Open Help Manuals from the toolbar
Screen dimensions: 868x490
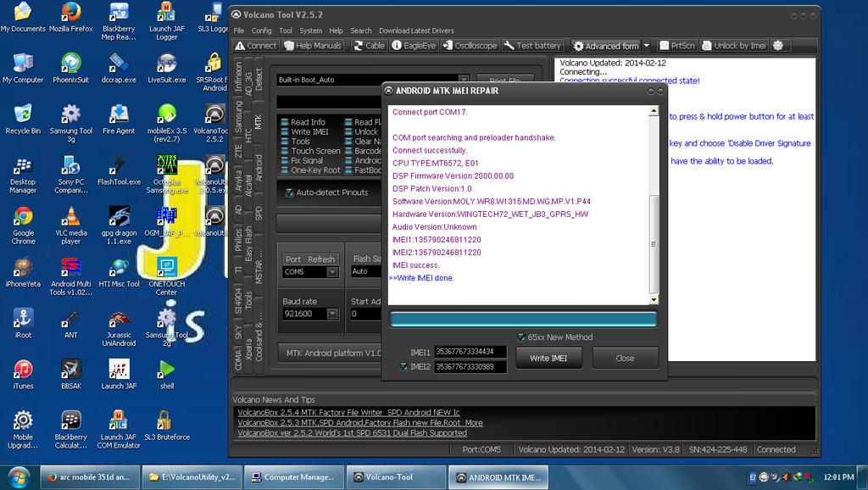pos(313,46)
